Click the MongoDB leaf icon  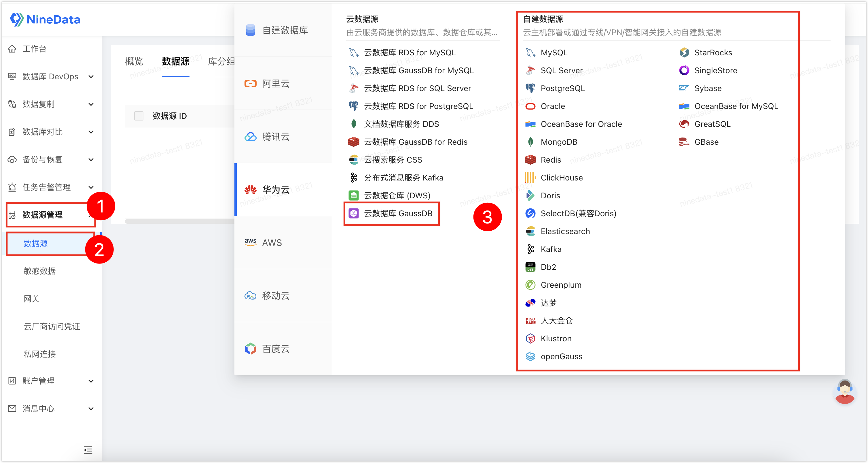(x=530, y=142)
